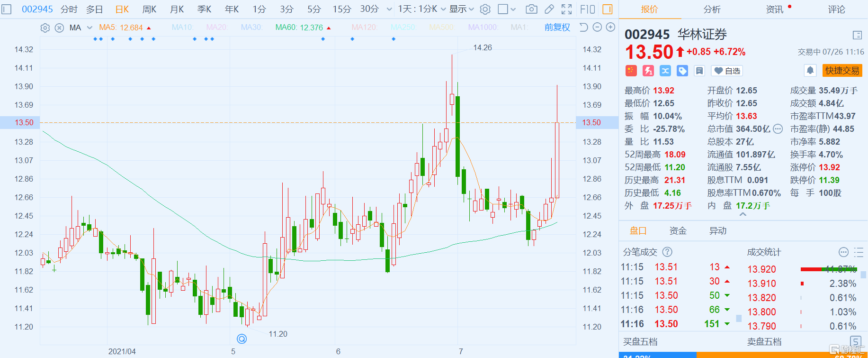Toggle the MA60 line visibility
The height and width of the screenshot is (358, 868).
pos(303,28)
